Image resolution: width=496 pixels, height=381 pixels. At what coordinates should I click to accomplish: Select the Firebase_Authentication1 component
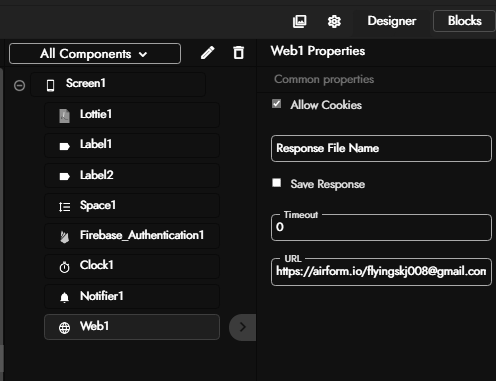coord(132,236)
